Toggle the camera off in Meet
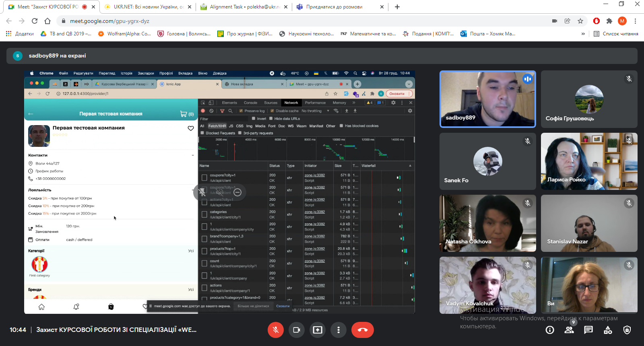644x346 pixels. pyautogui.click(x=297, y=330)
